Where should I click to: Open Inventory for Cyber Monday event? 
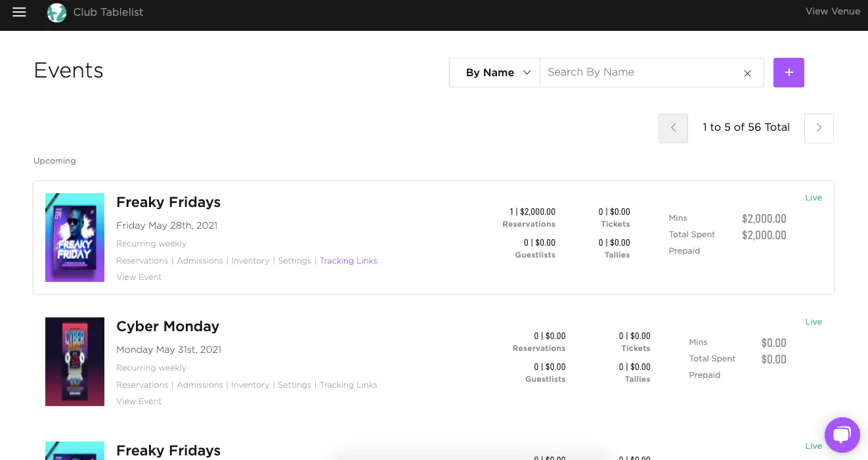coord(250,385)
